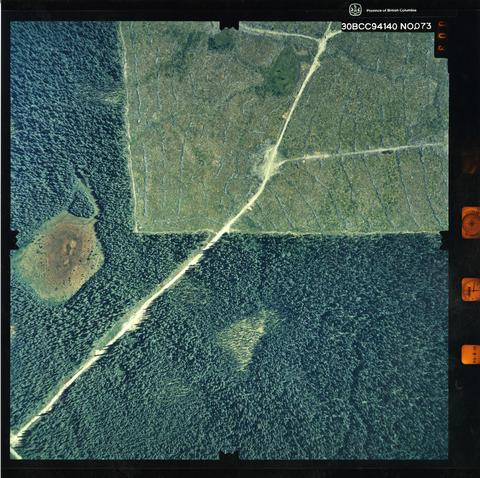Click the right edge fiducial notch mark

tap(444, 240)
